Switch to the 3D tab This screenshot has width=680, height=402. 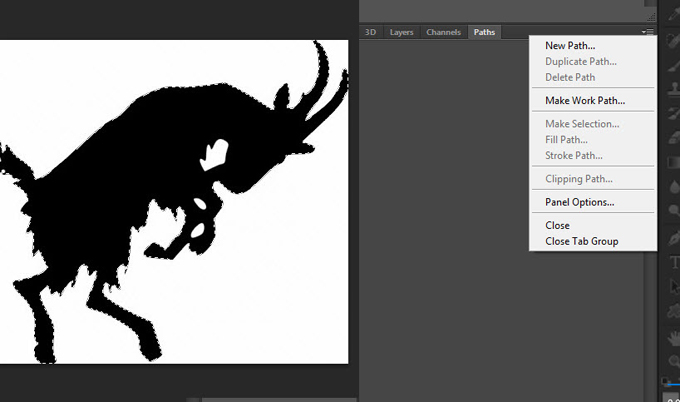370,32
